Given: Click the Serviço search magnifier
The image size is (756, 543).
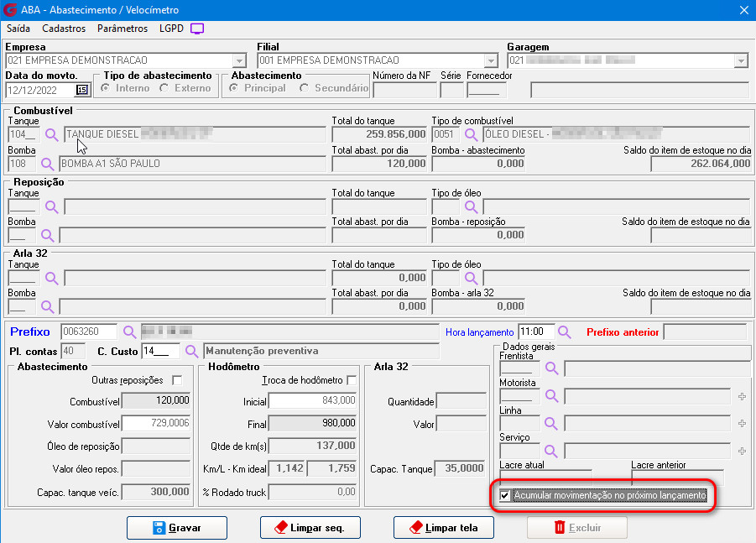Looking at the screenshot, I should [x=550, y=451].
